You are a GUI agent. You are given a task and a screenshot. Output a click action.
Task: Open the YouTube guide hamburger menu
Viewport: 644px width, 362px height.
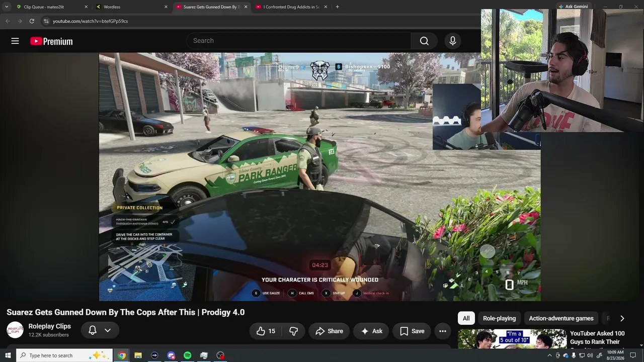click(15, 41)
